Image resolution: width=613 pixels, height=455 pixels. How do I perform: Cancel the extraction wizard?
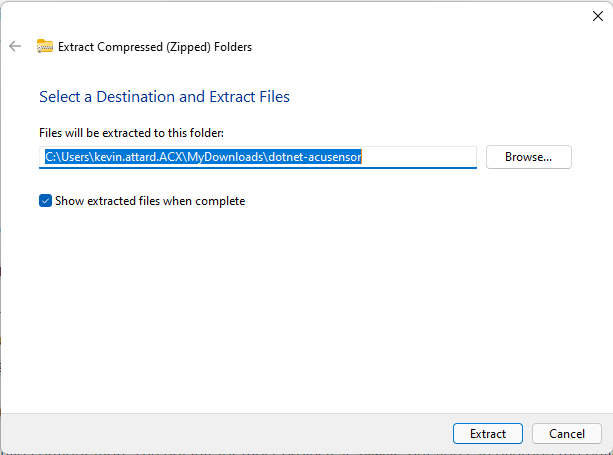click(x=567, y=434)
